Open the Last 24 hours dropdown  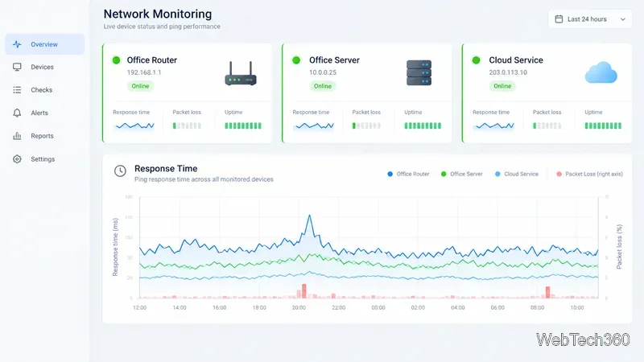pos(590,19)
